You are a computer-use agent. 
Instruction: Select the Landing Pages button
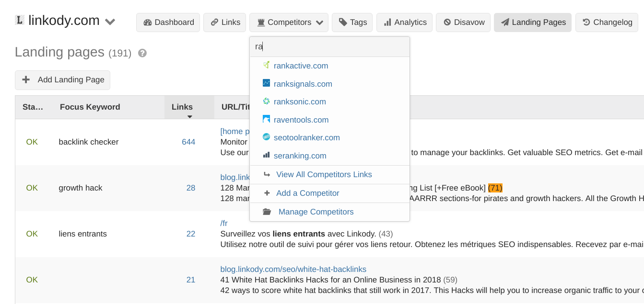pyautogui.click(x=533, y=23)
